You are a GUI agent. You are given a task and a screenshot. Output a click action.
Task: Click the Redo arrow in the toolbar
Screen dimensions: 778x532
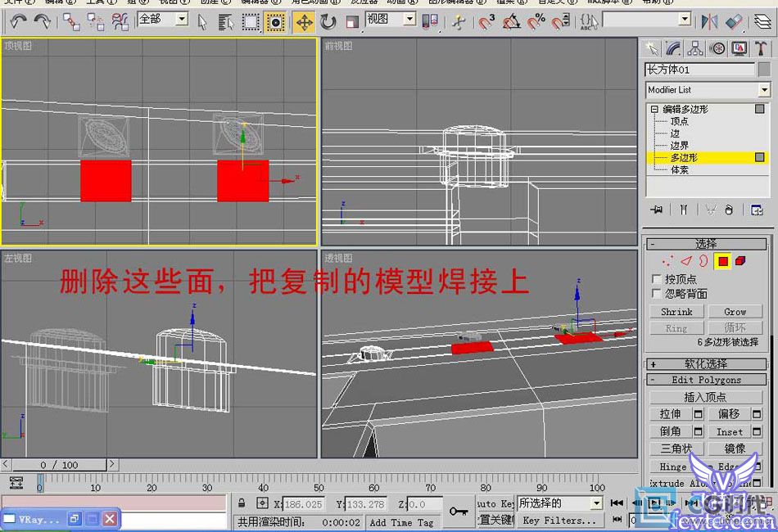tap(43, 21)
